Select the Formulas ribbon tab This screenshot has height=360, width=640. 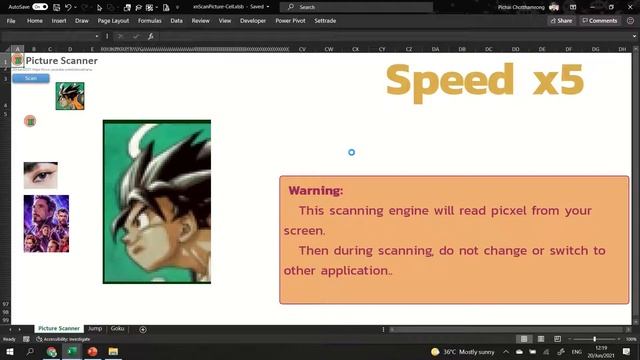coord(149,21)
